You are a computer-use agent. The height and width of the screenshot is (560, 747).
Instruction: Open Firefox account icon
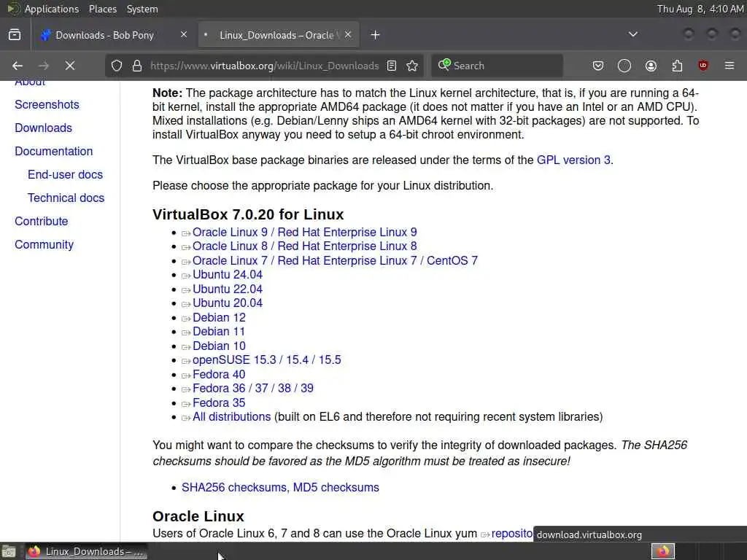pos(651,66)
